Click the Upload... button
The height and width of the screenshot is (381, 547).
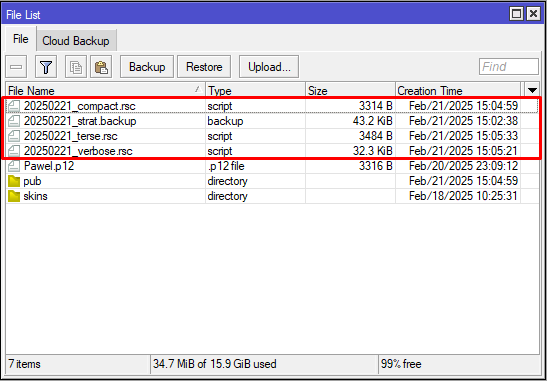[269, 67]
